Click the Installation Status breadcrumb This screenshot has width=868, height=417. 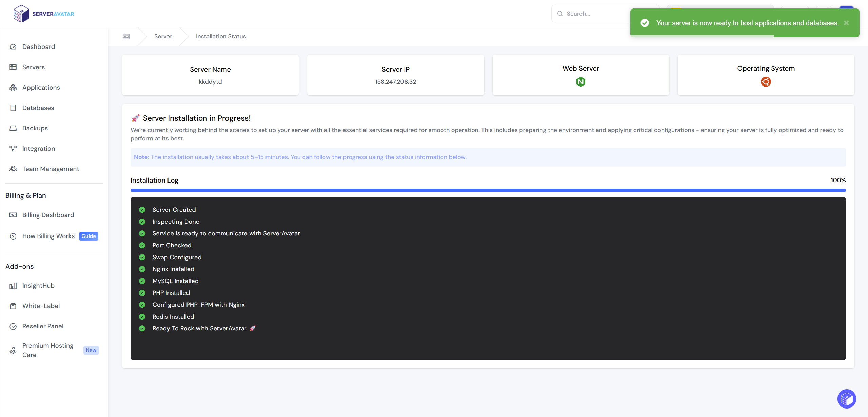point(221,36)
